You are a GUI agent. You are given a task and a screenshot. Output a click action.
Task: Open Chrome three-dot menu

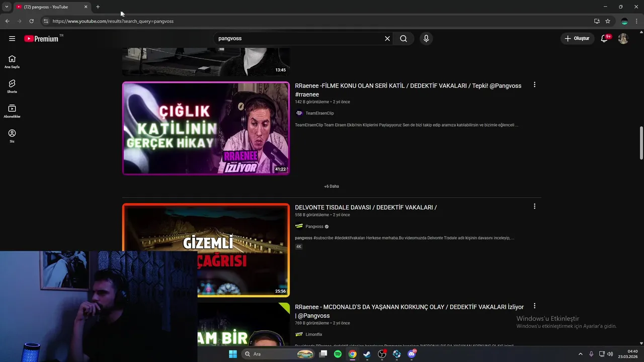point(637,21)
